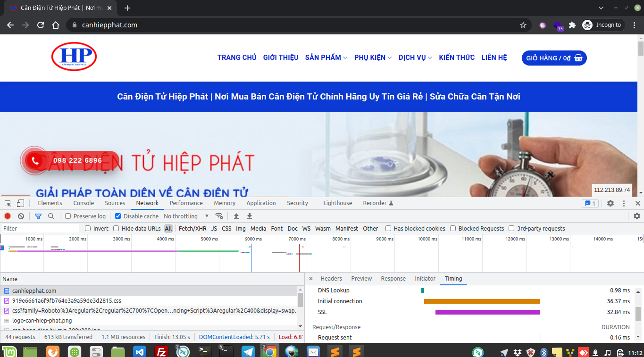Toggle network filter funnel icon

(x=38, y=216)
